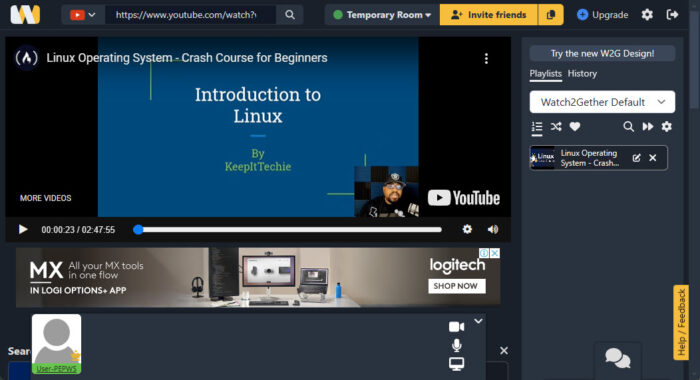The height and width of the screenshot is (380, 700).
Task: Click Try the new W2G Design button
Action: pos(602,54)
